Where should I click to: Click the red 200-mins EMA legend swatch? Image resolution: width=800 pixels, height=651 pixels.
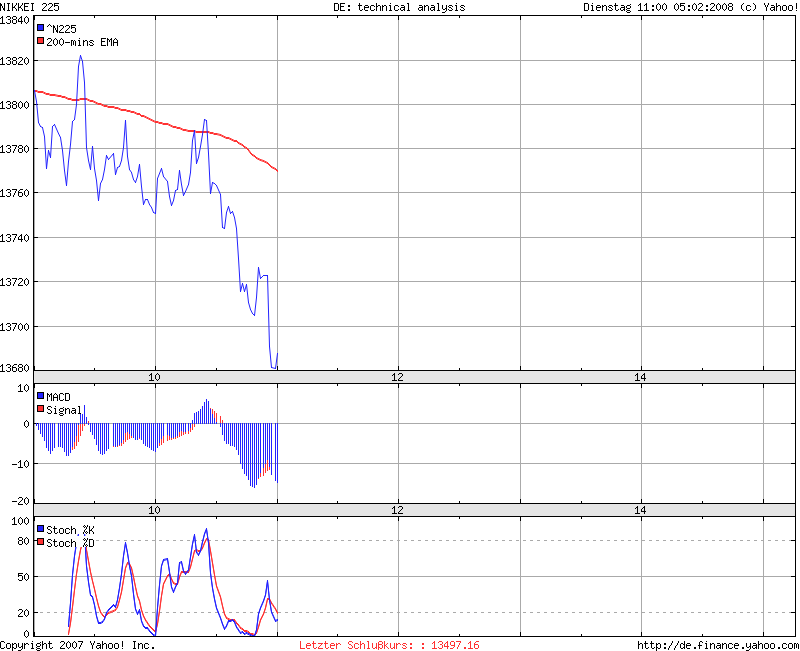(41, 41)
